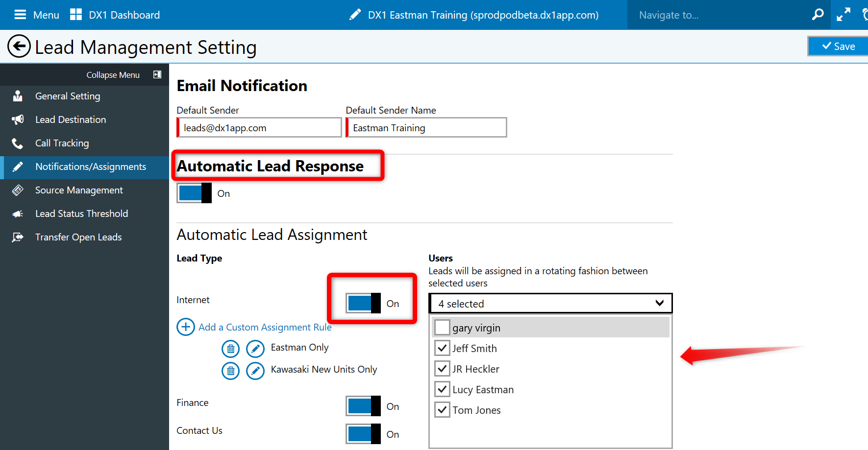This screenshot has height=450, width=868.
Task: Uncheck the Jeff Smith checkbox
Action: [442, 348]
